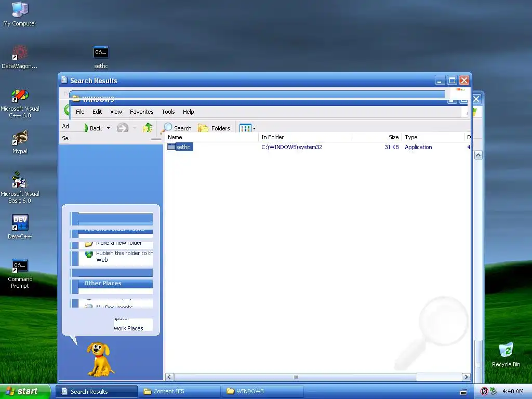
Task: Switch to Search Results taskbar button
Action: point(97,392)
